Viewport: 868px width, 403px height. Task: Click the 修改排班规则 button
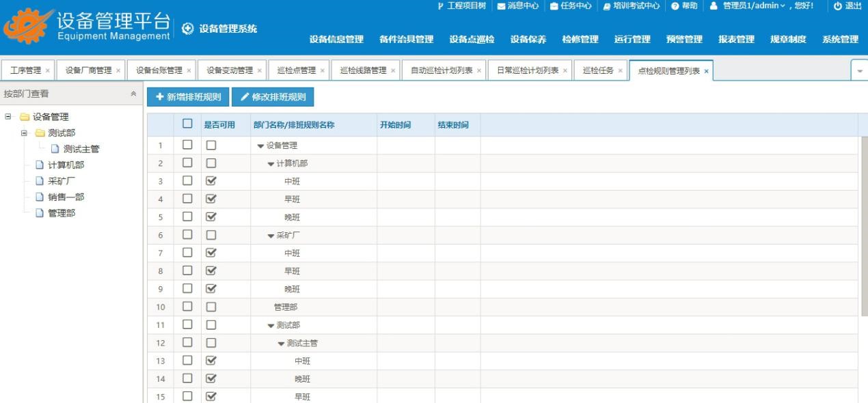click(273, 97)
